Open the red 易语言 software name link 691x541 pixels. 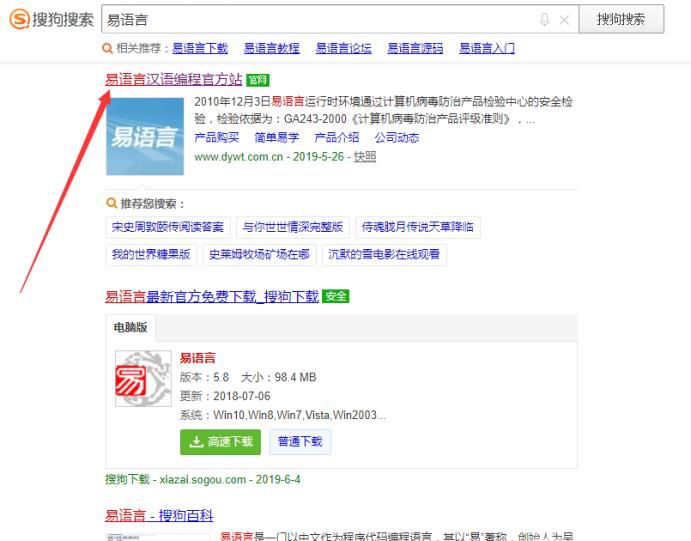click(197, 358)
